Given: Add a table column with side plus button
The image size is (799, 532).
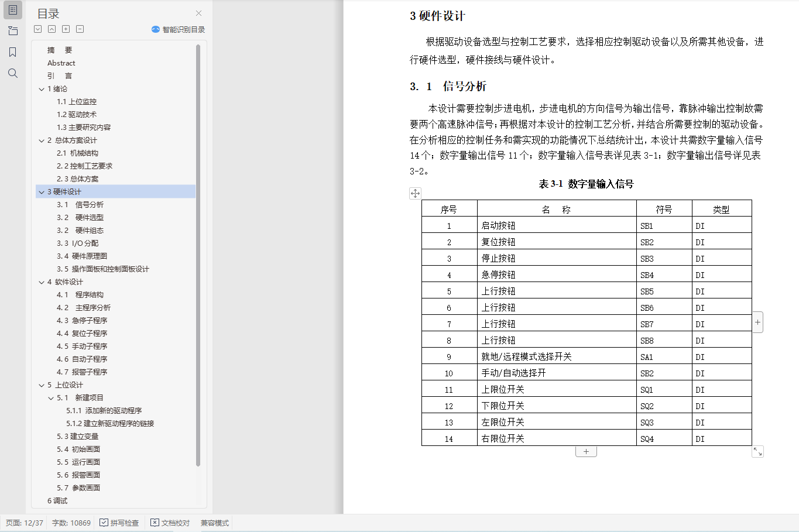Looking at the screenshot, I should 757,322.
